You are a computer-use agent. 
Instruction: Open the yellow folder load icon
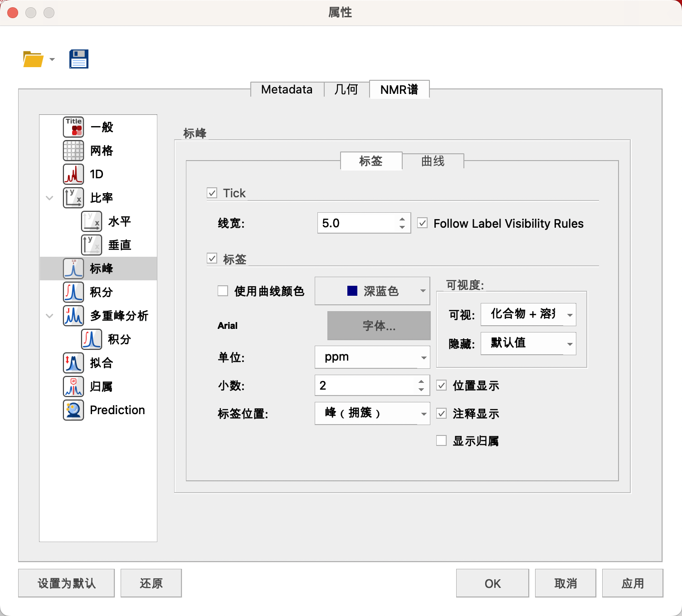[x=33, y=59]
